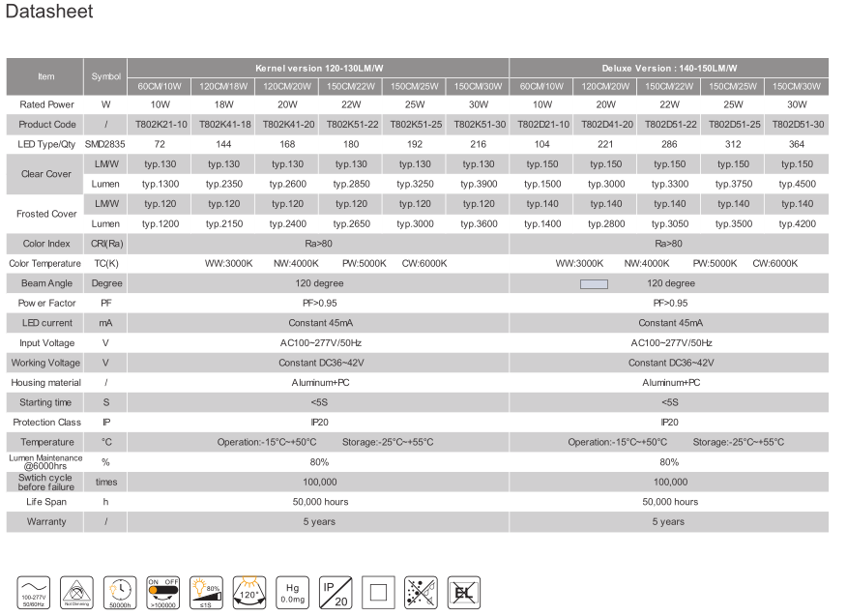The height and width of the screenshot is (616, 847).
Task: Toggle the ON/OFF switch cycle icon
Action: pos(161,595)
